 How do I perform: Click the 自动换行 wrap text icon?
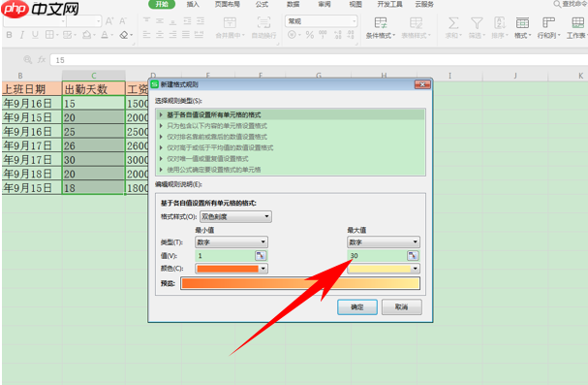click(263, 22)
